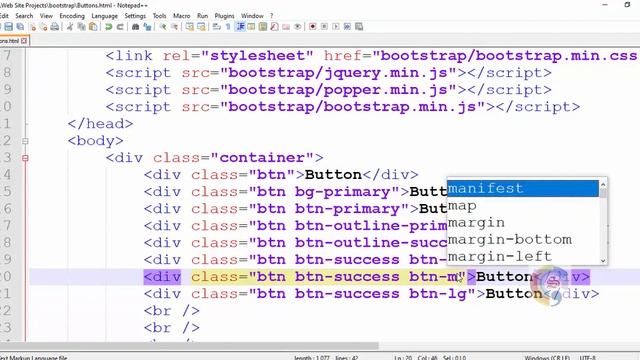This screenshot has height=360, width=640.
Task: Click autocomplete list scroll-up arrow
Action: [x=603, y=183]
